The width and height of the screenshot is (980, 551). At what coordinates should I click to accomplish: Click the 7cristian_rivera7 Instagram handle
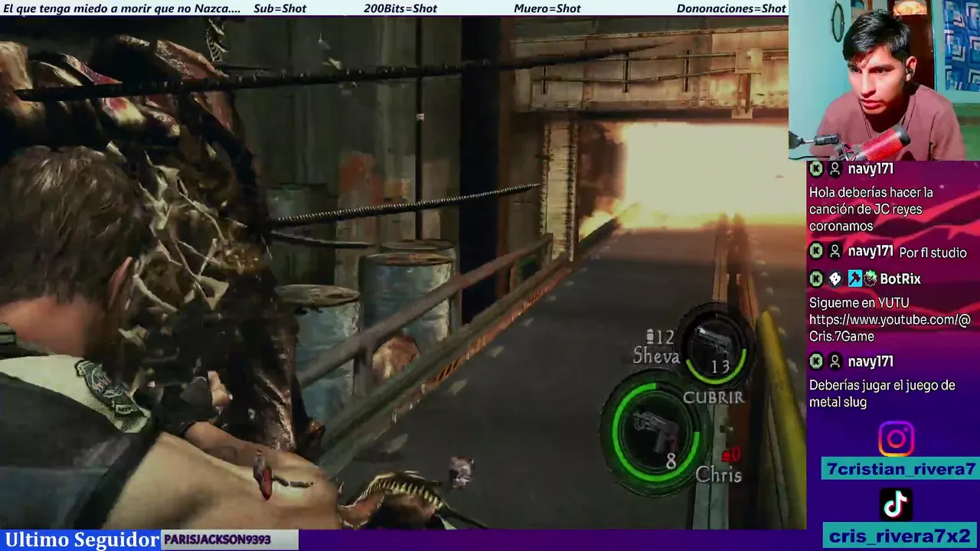click(x=899, y=469)
